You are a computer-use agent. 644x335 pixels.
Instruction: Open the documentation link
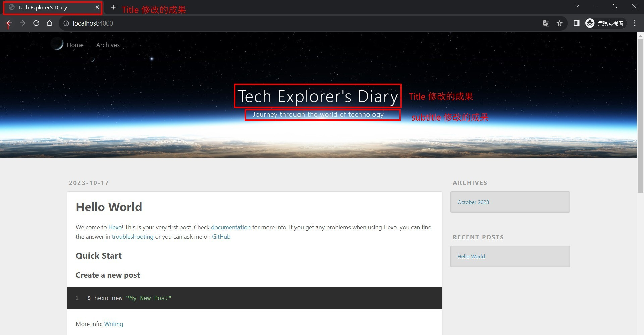[231, 227]
